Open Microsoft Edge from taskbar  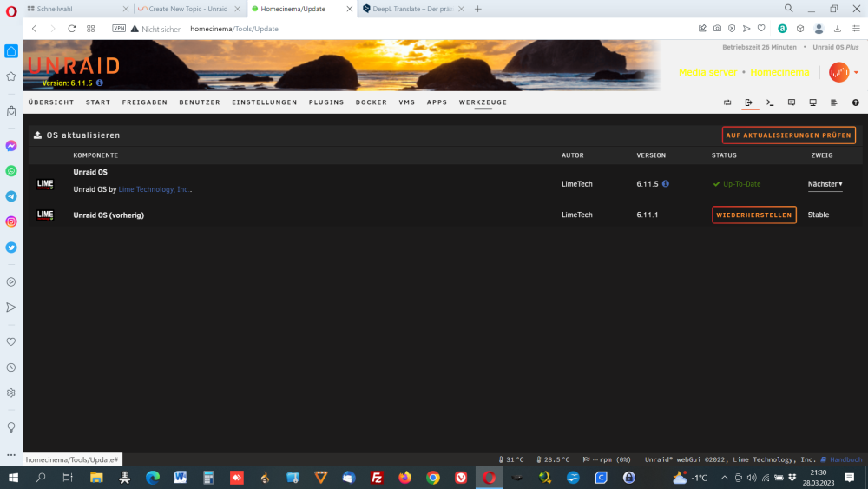pyautogui.click(x=152, y=478)
